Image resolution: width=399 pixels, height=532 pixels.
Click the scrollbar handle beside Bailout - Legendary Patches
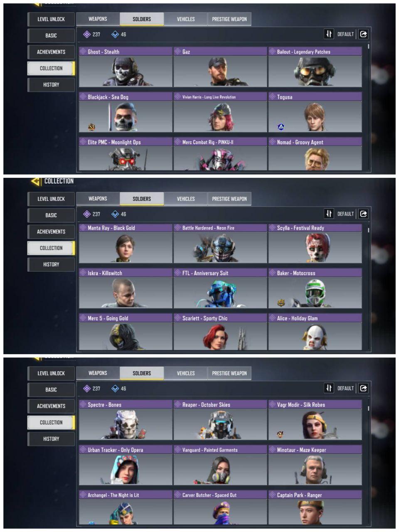pyautogui.click(x=368, y=47)
